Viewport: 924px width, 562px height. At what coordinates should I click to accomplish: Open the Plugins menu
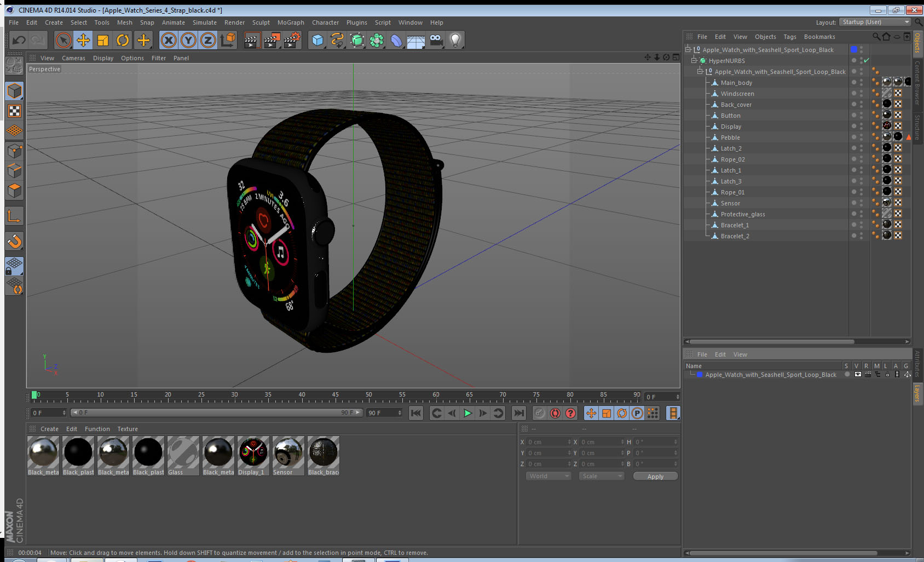(357, 22)
